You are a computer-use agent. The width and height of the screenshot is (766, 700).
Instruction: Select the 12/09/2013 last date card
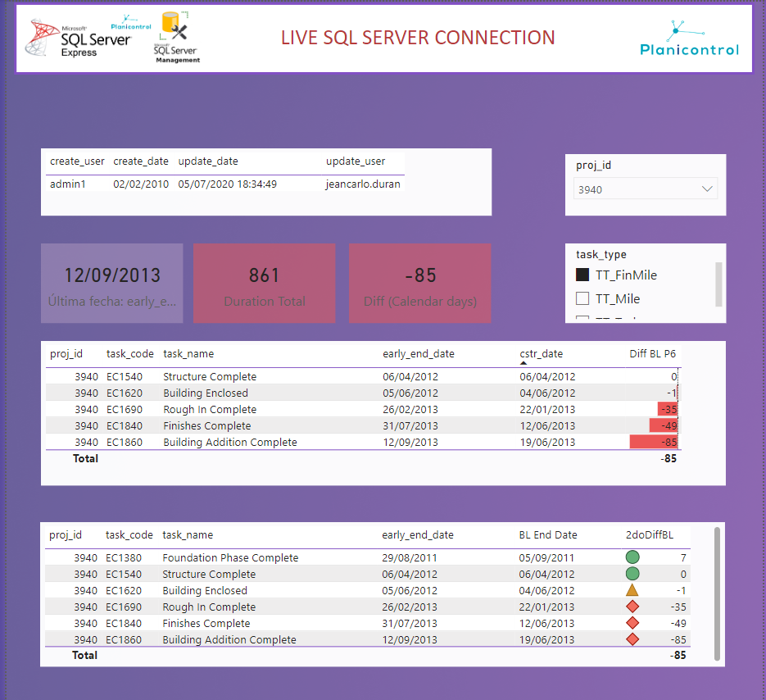coord(112,284)
